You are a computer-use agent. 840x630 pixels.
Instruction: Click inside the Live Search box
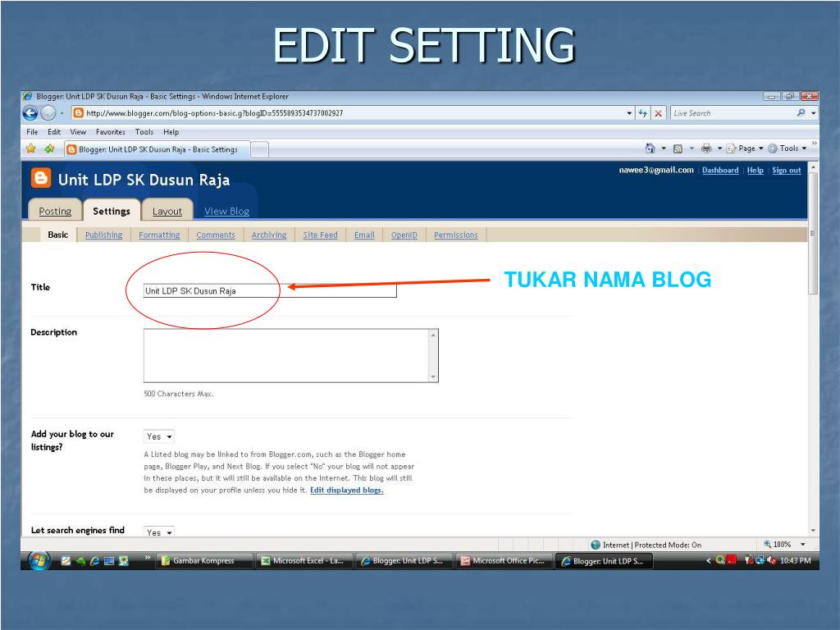(731, 113)
